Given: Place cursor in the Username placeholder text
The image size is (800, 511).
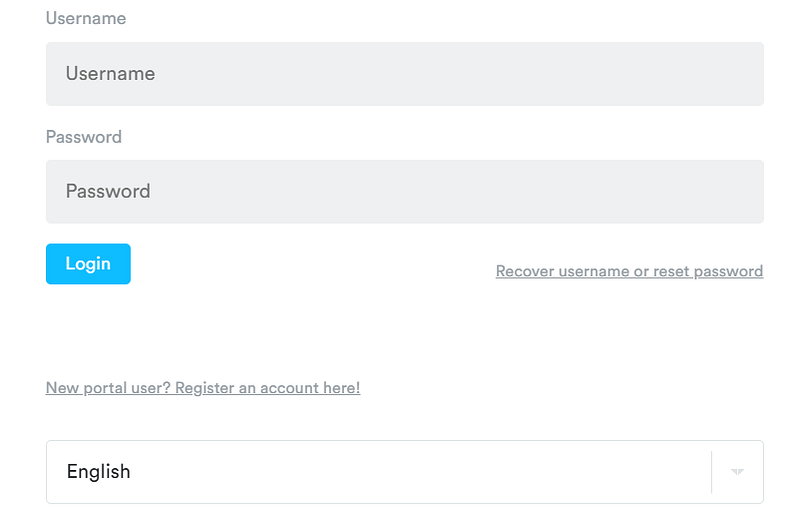Looking at the screenshot, I should (x=110, y=74).
